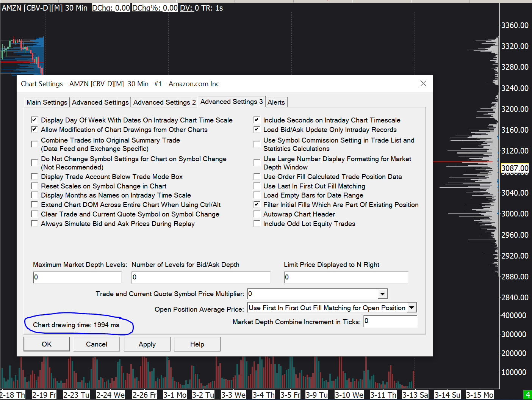This screenshot has width=532, height=400.
Task: Click the OK button
Action: tap(47, 344)
